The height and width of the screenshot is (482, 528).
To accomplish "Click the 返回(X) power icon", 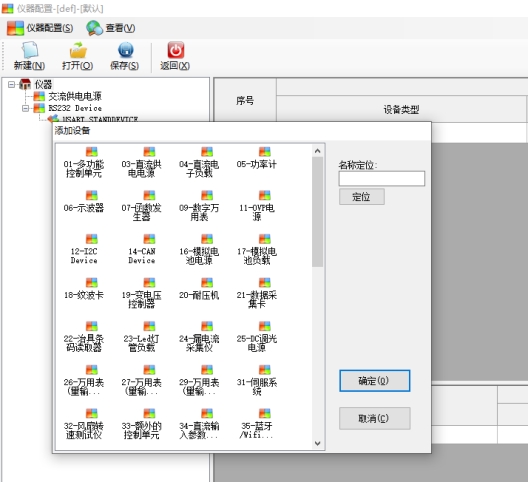I will coord(176,51).
